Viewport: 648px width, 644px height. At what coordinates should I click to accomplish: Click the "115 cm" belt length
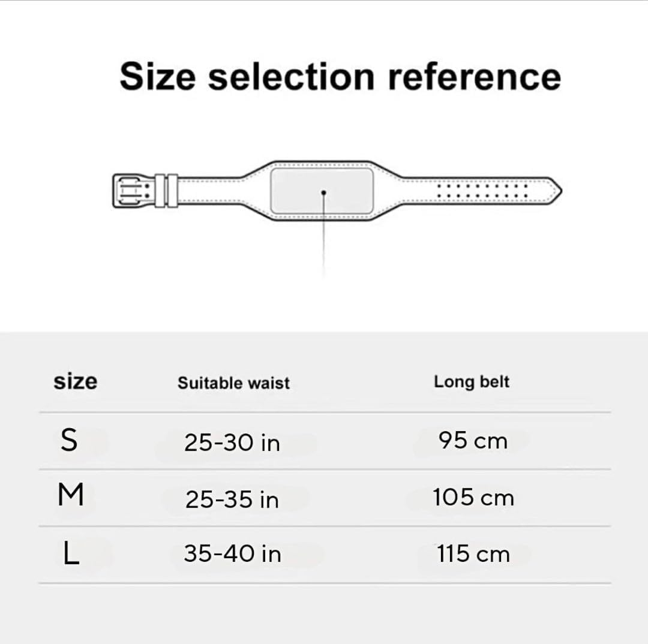coord(473,554)
